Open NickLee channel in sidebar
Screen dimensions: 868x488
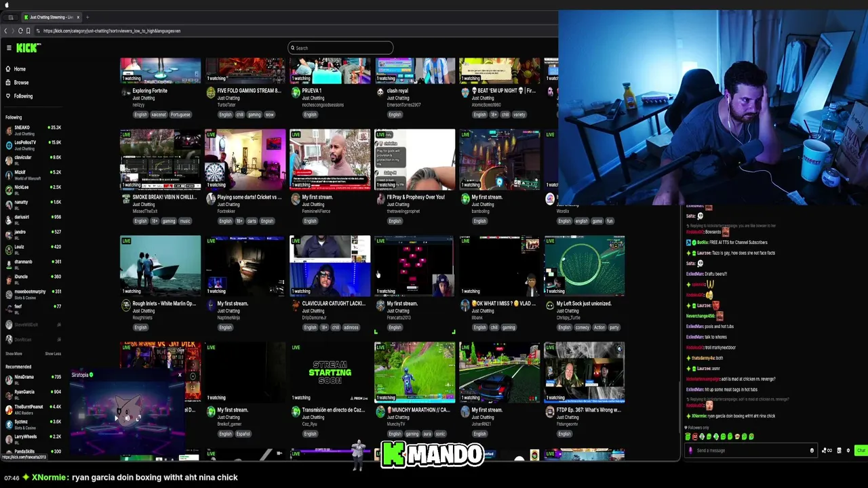point(33,189)
